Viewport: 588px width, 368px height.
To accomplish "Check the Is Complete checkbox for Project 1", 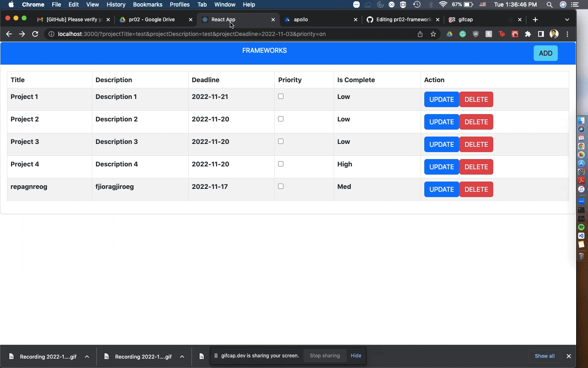I will (x=281, y=96).
